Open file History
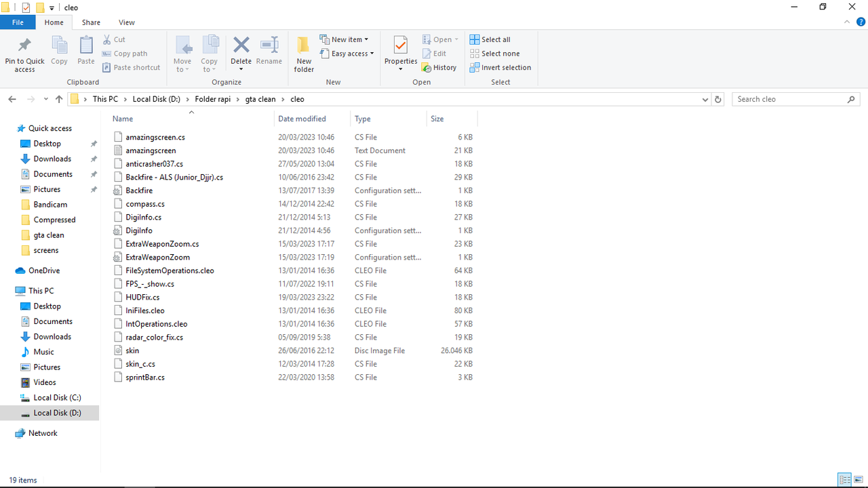This screenshot has height=488, width=868. point(439,68)
